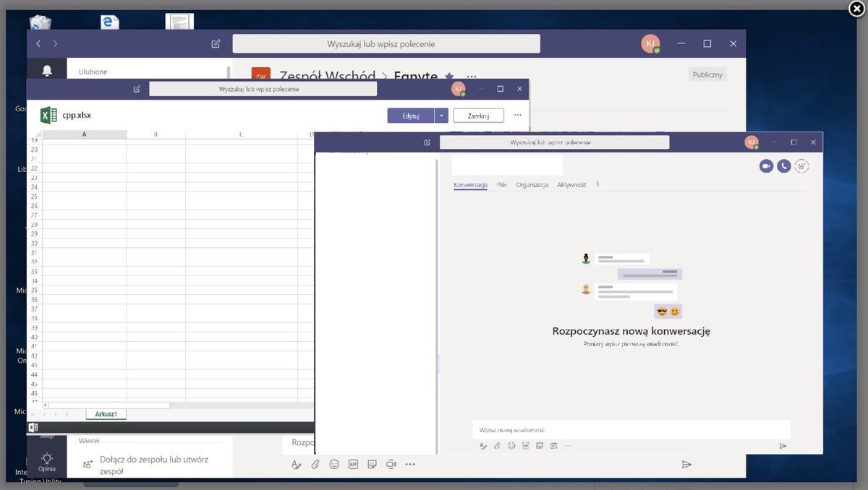Screen dimensions: 868x490
Task: Attach a file with the paperclip icon
Action: (497, 446)
